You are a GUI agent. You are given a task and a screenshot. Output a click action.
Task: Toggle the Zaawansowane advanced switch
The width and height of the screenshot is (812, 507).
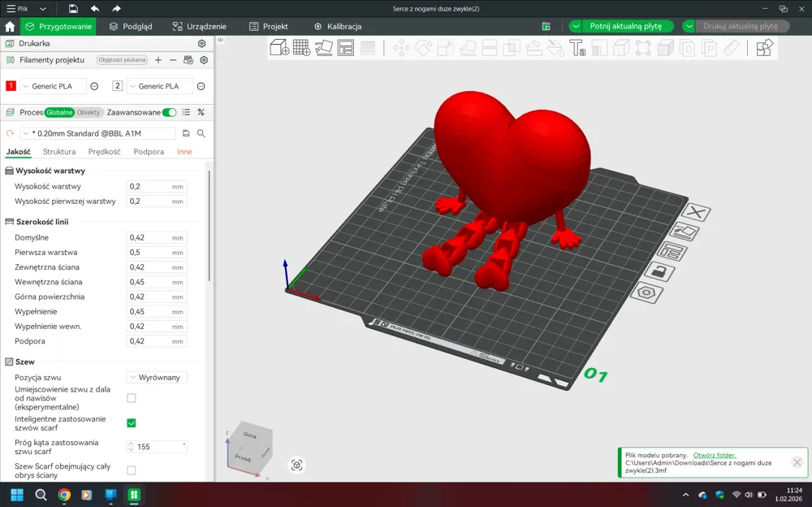click(170, 112)
